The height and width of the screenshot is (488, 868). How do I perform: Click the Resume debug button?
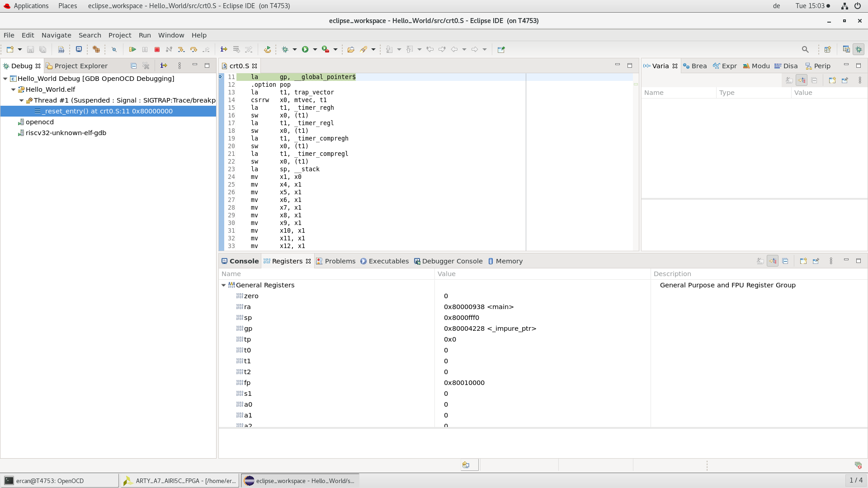click(132, 49)
